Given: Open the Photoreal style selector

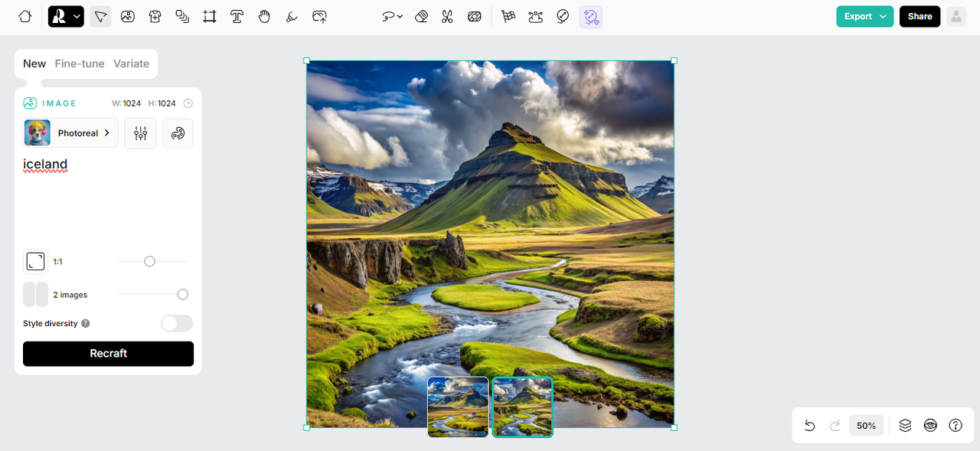Looking at the screenshot, I should pyautogui.click(x=70, y=133).
